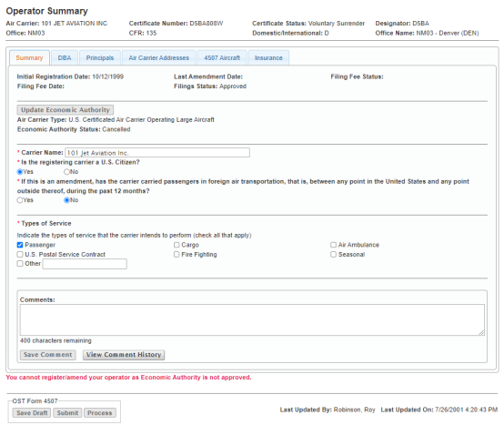Image resolution: width=504 pixels, height=435 pixels.
Task: Enable the Air Ambulance checkbox
Action: coord(333,245)
